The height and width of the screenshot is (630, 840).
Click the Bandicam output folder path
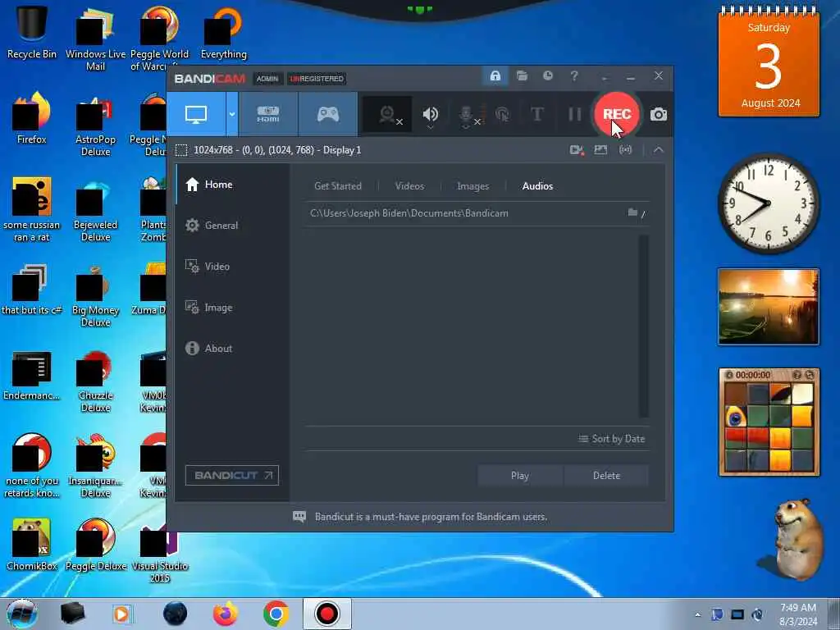[409, 213]
